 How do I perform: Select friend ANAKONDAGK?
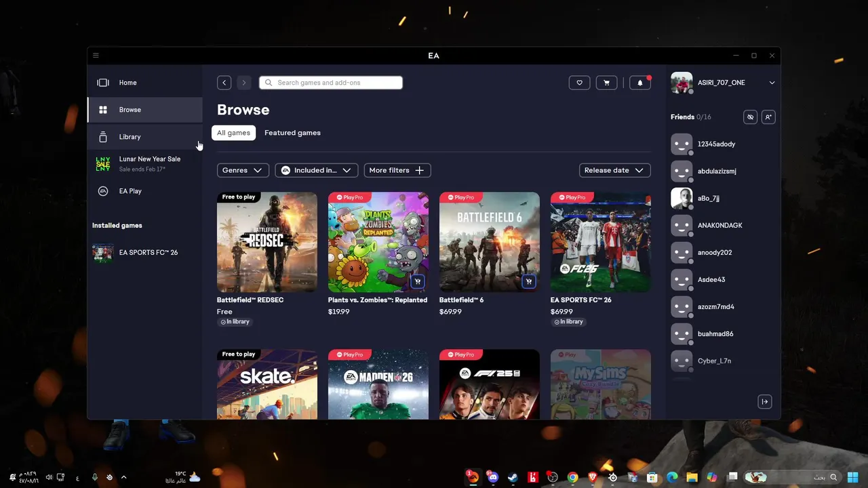[722, 226]
